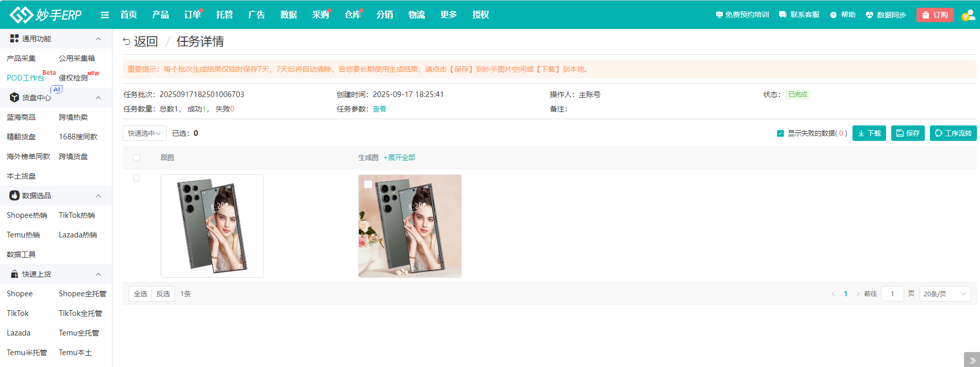Image resolution: width=980 pixels, height=367 pixels.
Task: Click the 快速上货 bag icon
Action: pyautogui.click(x=14, y=274)
